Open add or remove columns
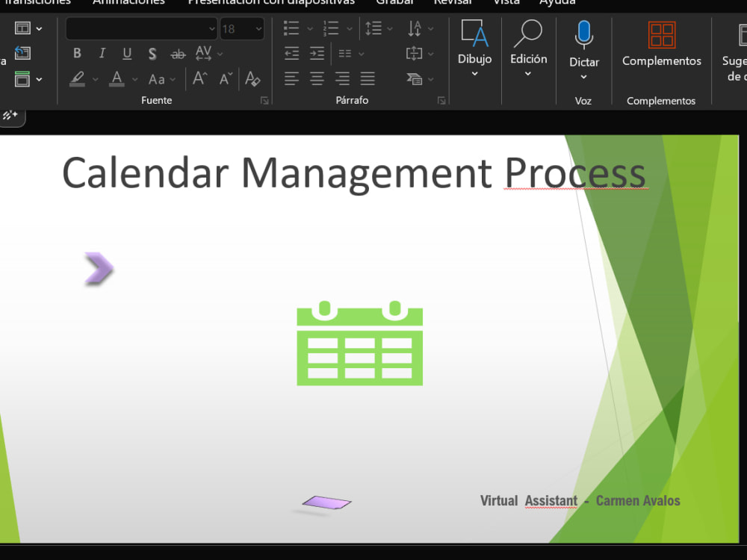The width and height of the screenshot is (747, 560). [350, 54]
